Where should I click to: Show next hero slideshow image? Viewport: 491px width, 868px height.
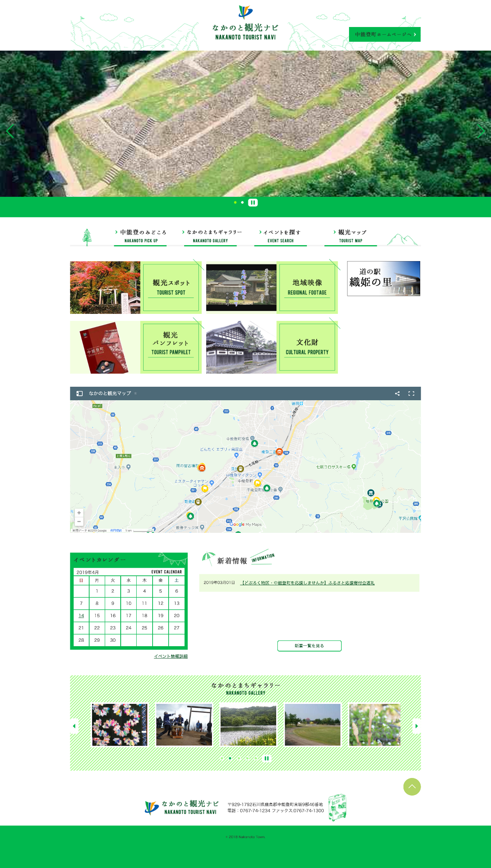[x=481, y=131]
